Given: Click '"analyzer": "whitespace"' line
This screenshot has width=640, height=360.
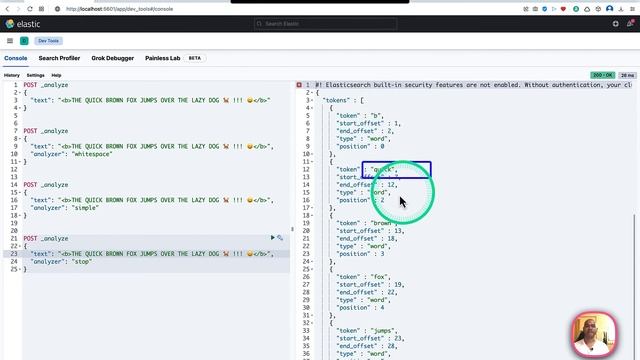Looking at the screenshot, I should tap(71, 154).
